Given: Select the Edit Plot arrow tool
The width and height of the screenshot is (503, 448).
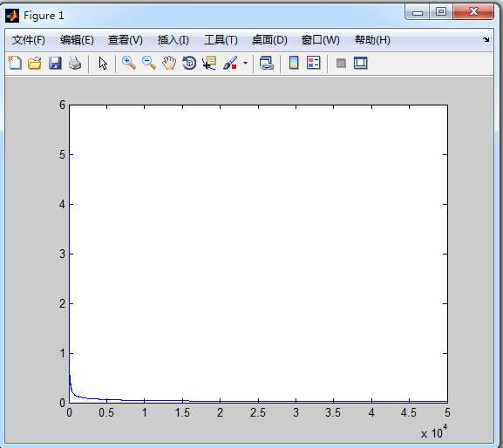Looking at the screenshot, I should 103,63.
